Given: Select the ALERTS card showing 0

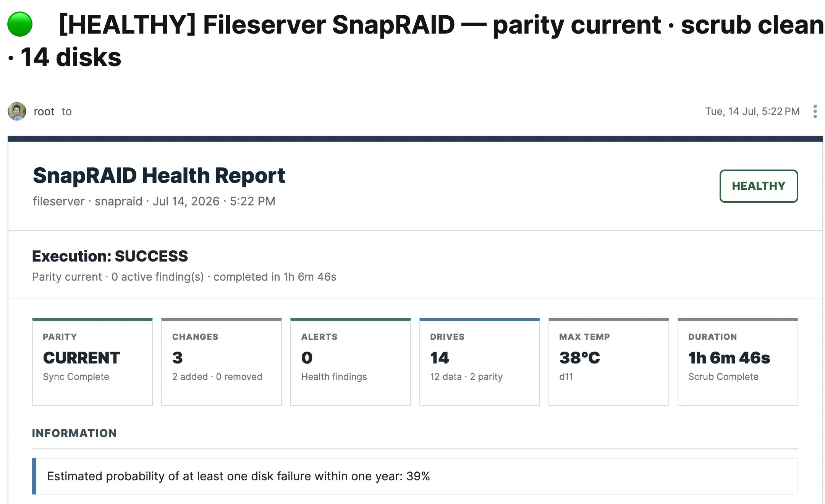Looking at the screenshot, I should 351,362.
